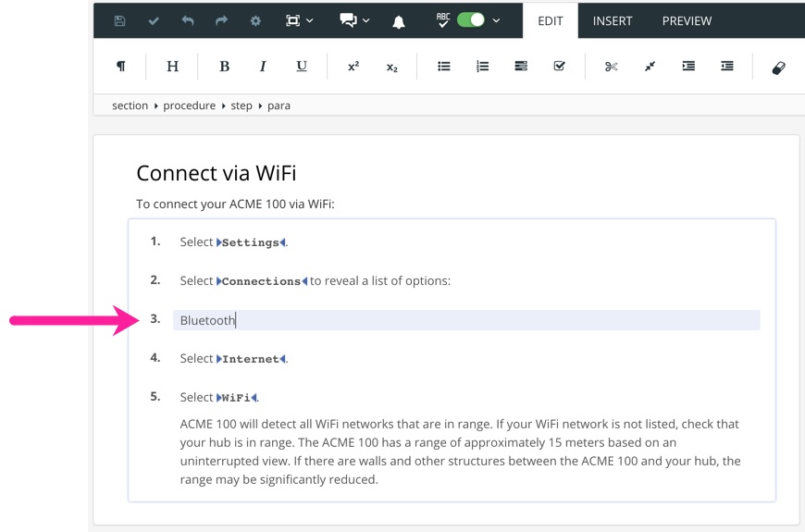Open the view mode dropdown
Viewport: 805px width, 532px height.
(300, 20)
